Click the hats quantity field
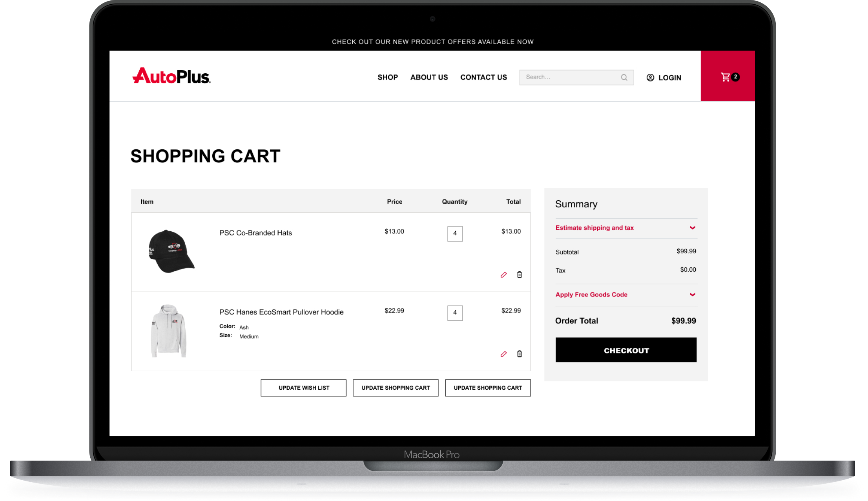The width and height of the screenshot is (868, 501). tap(455, 234)
